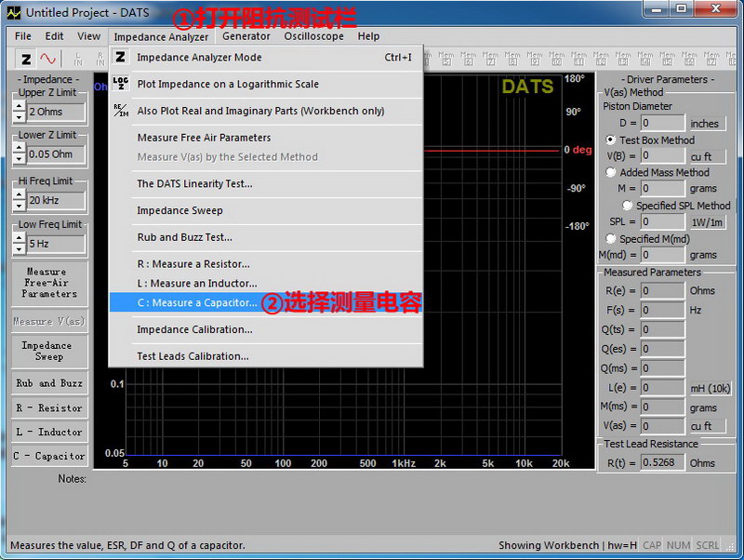Click the 'C - Capacitor' side button
The image size is (744, 560).
49,457
